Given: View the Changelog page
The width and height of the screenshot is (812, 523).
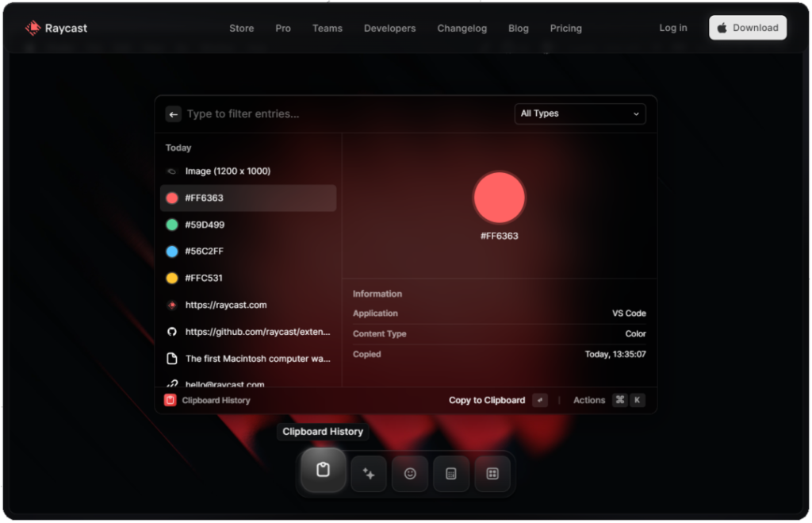Looking at the screenshot, I should (x=462, y=29).
